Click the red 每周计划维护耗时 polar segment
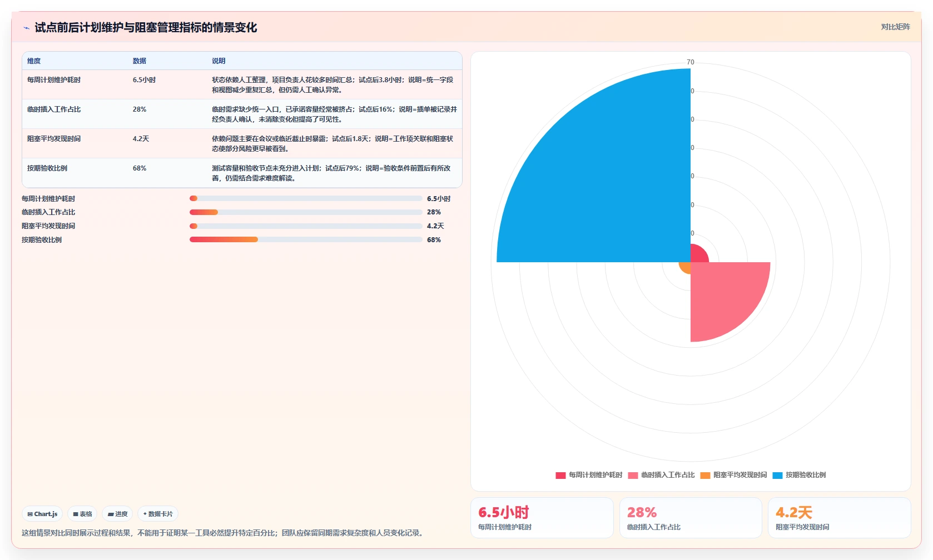This screenshot has height=560, width=933. tap(698, 255)
